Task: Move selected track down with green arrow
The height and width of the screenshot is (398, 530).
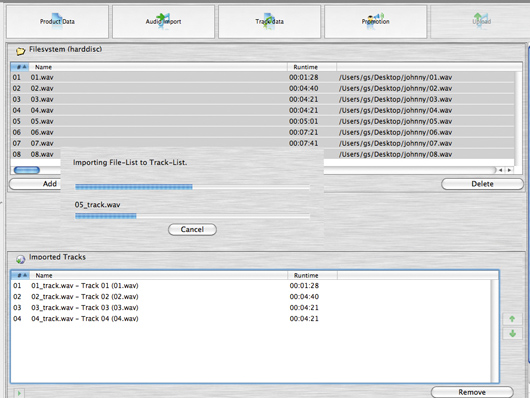Action: 512,333
